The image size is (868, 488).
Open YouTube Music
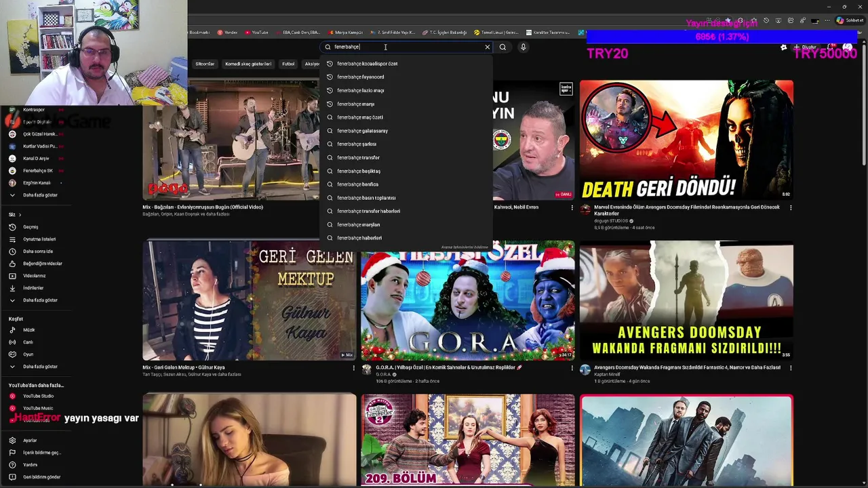point(37,409)
